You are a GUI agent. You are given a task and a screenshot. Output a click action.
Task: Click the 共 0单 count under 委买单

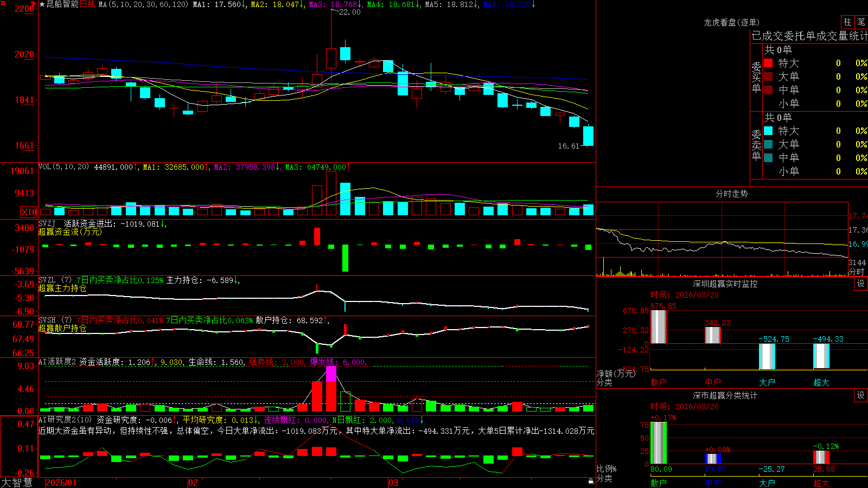tap(778, 49)
